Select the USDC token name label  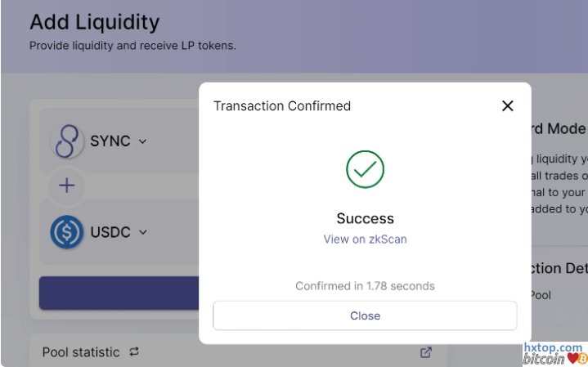[x=110, y=232]
